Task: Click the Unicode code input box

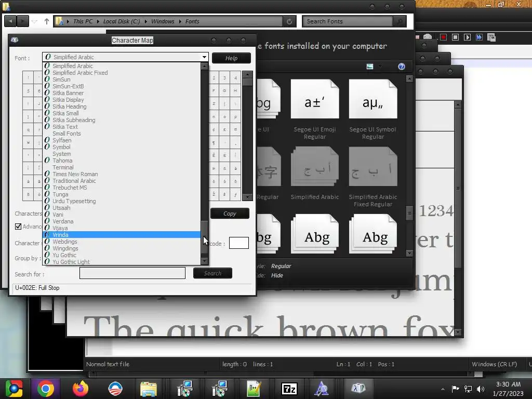Action: coord(239,243)
